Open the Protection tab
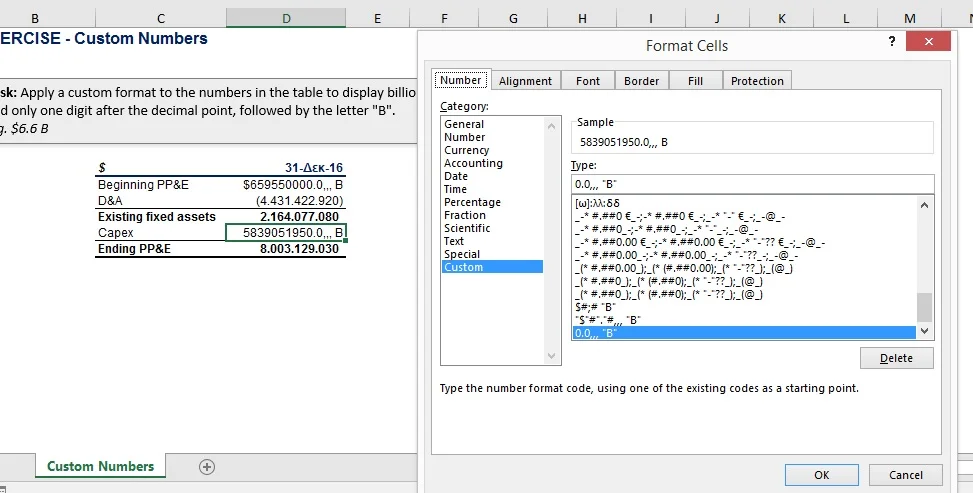 [757, 81]
